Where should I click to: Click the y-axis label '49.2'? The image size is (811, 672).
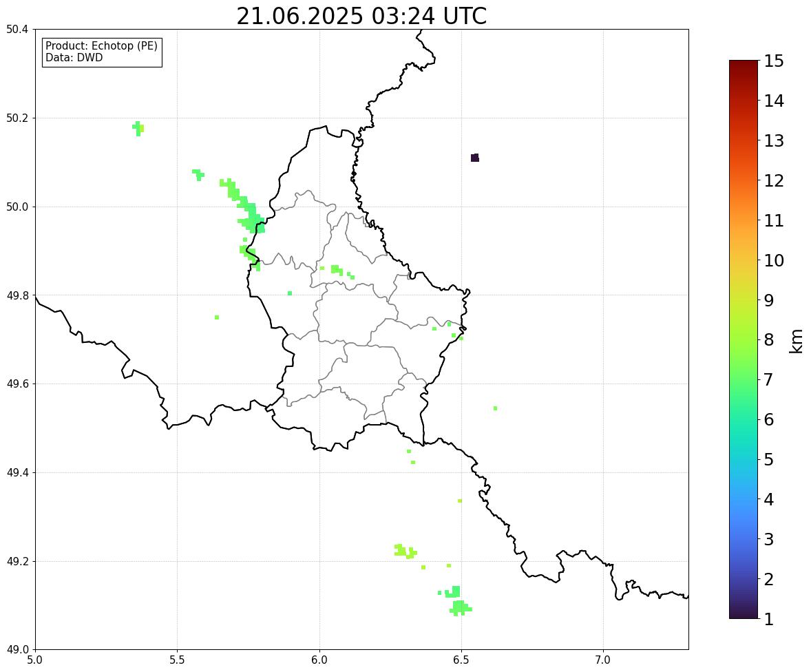point(17,561)
